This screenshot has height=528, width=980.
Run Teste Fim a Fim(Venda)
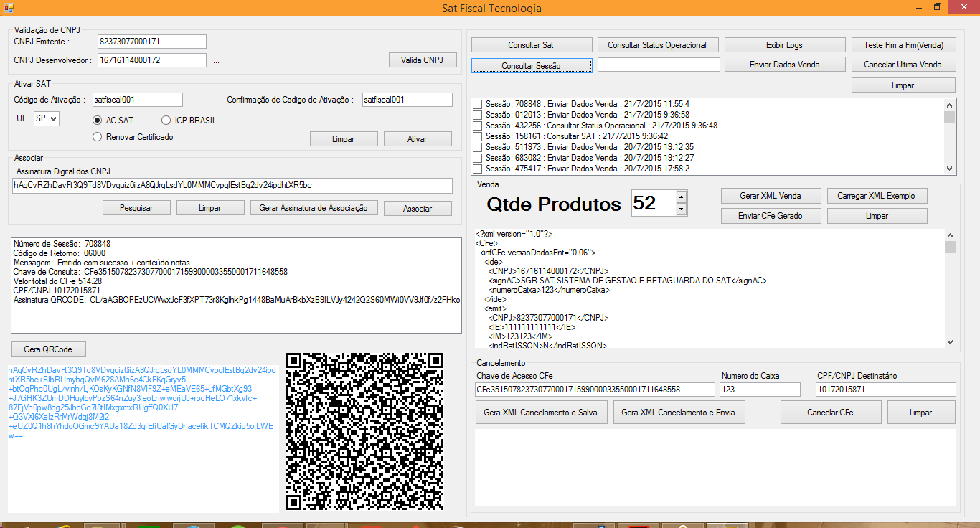click(x=904, y=45)
